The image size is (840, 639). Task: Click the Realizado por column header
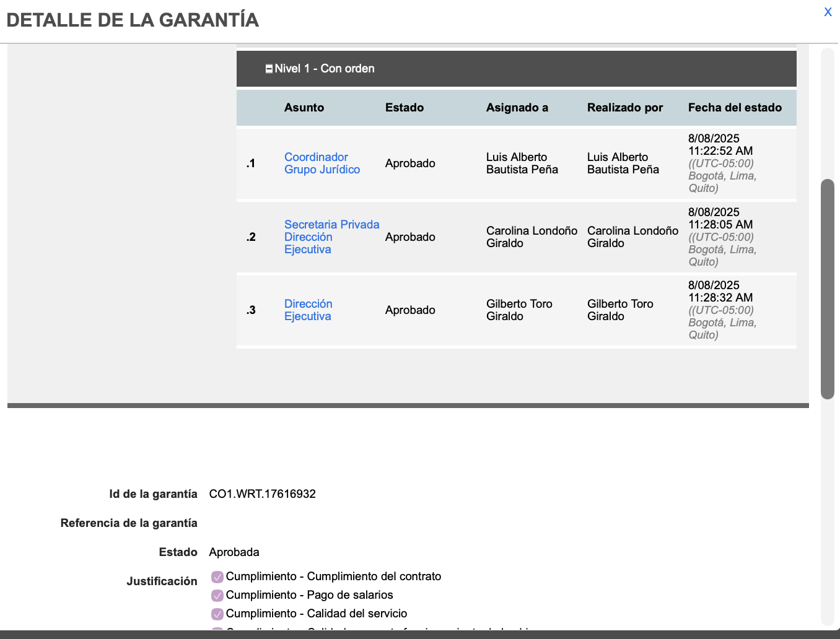coord(625,108)
